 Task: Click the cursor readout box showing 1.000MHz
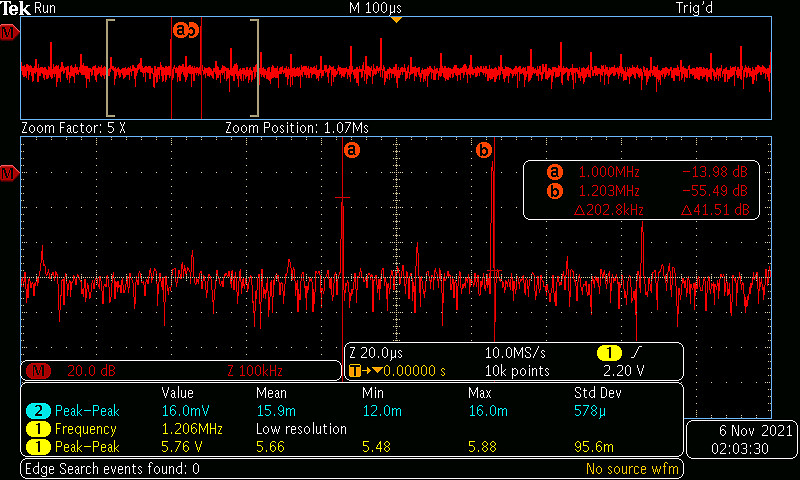(x=641, y=190)
